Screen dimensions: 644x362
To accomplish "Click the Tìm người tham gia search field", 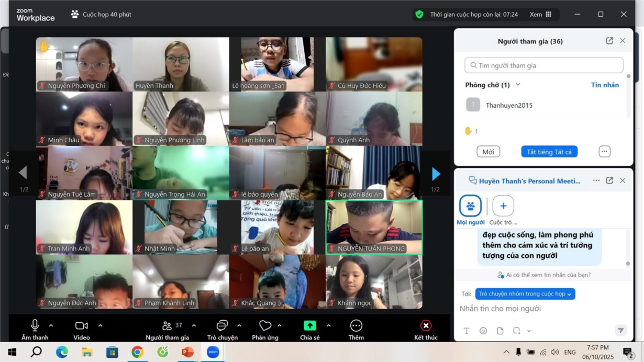I will click(x=544, y=65).
